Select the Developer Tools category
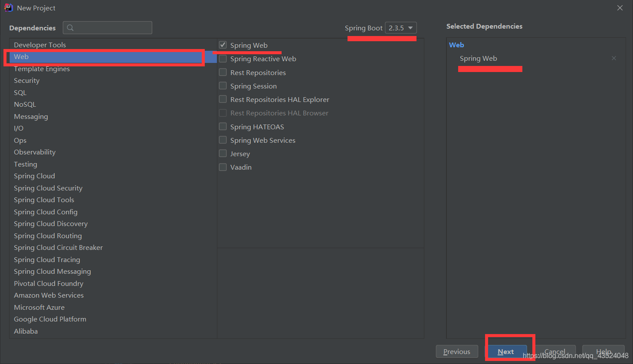633x364 pixels. [113, 45]
